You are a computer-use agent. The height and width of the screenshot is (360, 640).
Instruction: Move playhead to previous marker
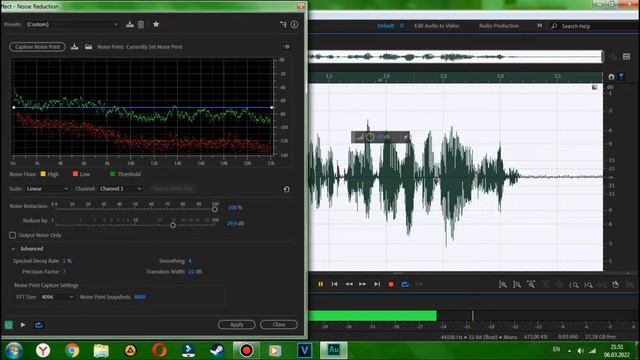334,284
